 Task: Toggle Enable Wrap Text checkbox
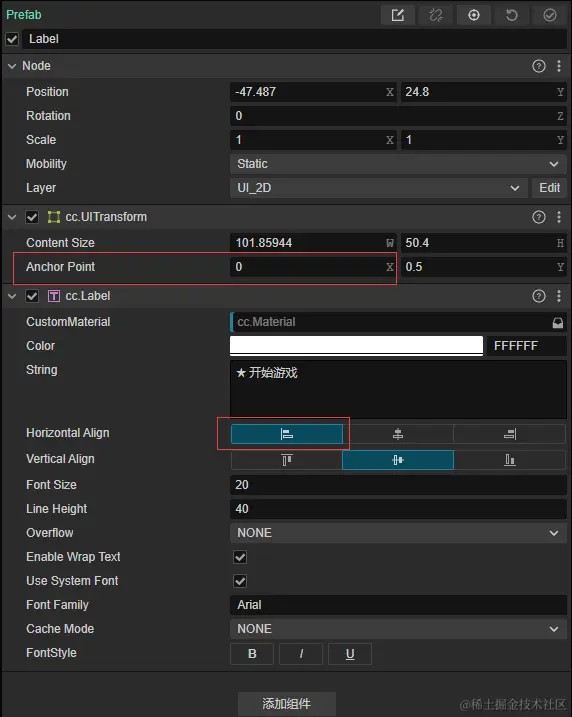coord(240,557)
